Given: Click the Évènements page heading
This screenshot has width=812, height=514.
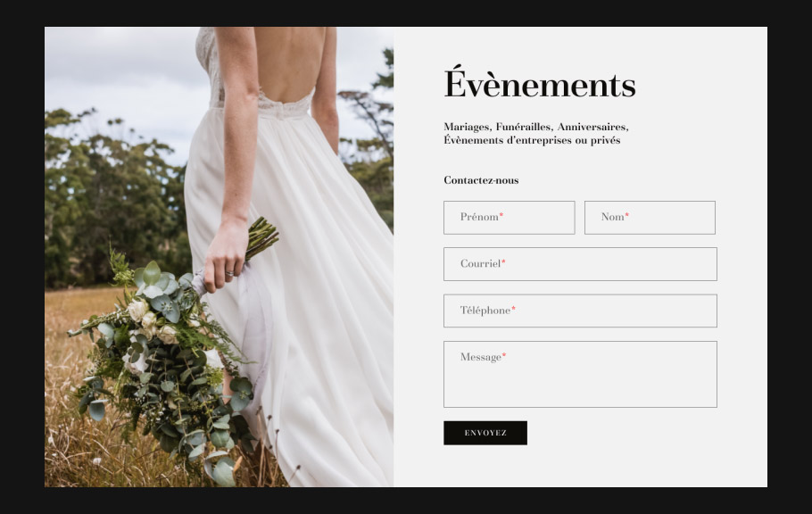Looking at the screenshot, I should tap(539, 85).
